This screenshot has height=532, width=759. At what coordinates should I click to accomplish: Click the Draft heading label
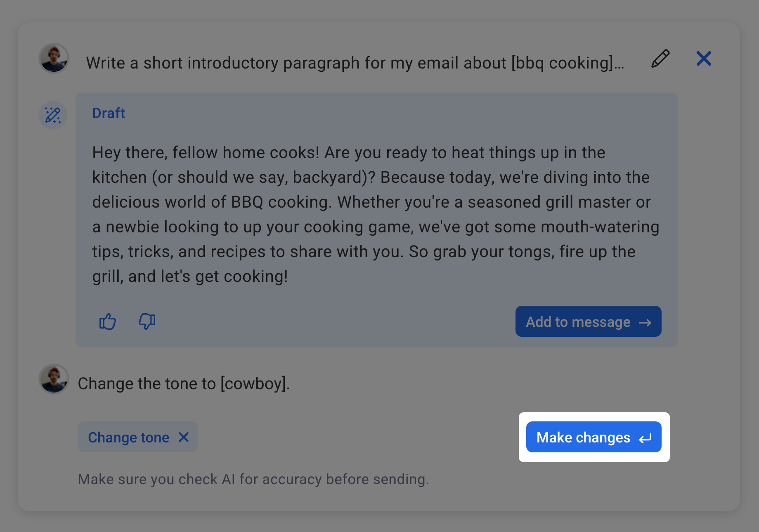(x=109, y=113)
